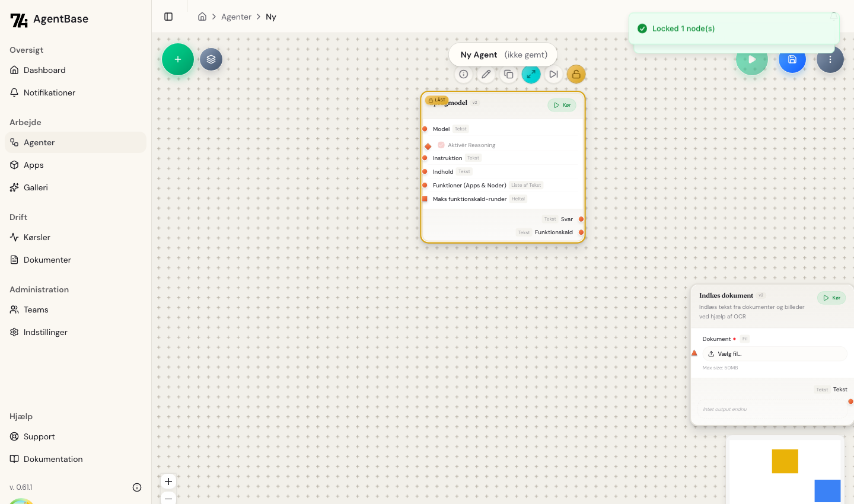Screen dimensions: 854x504
Task: Duplicate the node with the copy icon
Action: pos(509,74)
